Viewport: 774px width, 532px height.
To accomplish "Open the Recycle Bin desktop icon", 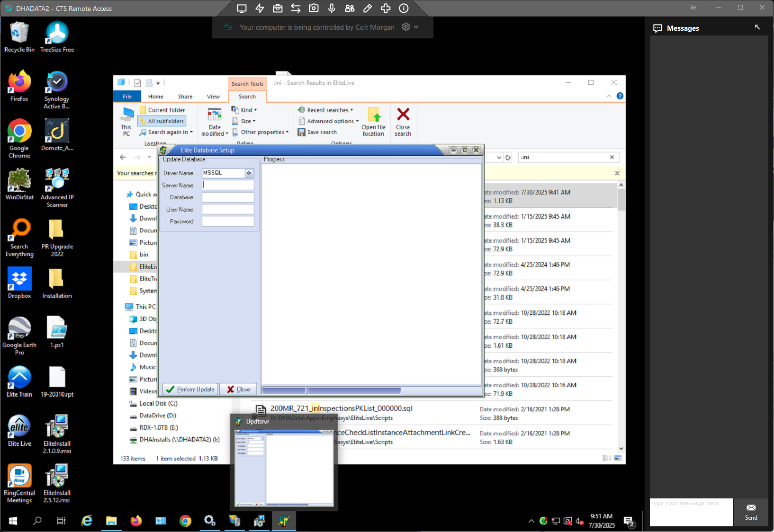I will [x=19, y=37].
